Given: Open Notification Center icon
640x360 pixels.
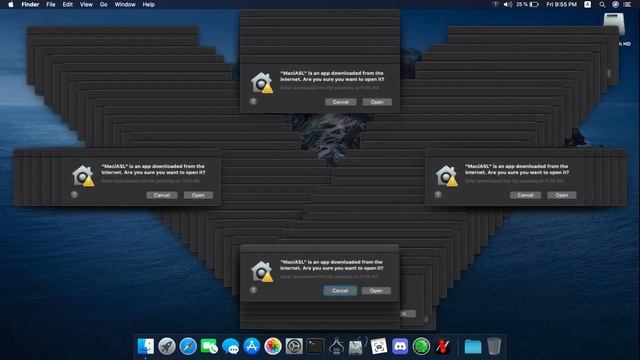Looking at the screenshot, I should tap(627, 4).
